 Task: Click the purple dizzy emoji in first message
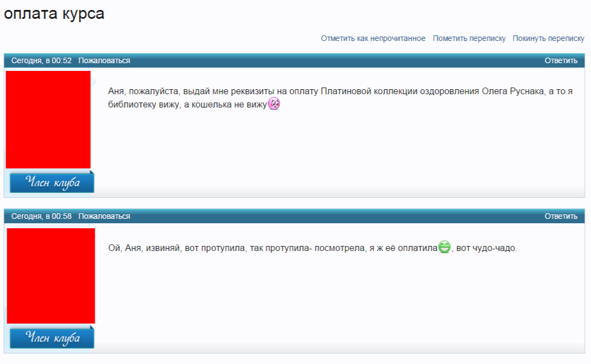point(274,104)
